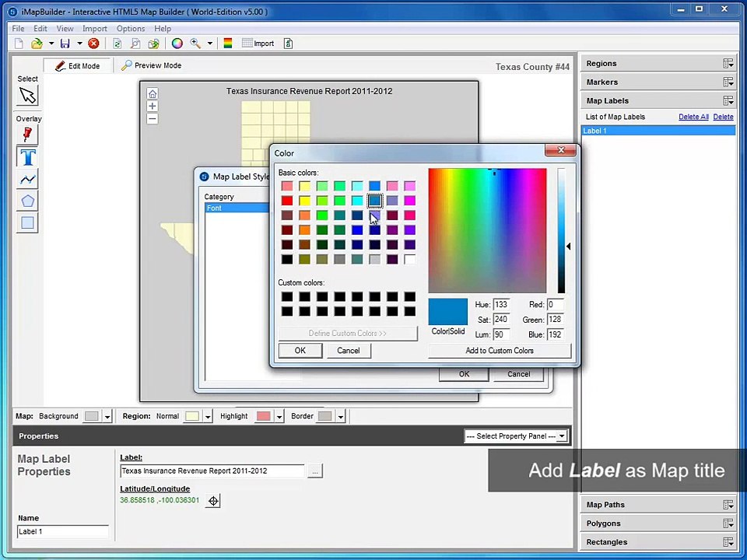Click Delete link in Map Labels
Screen dimensions: 747x560
click(x=723, y=117)
